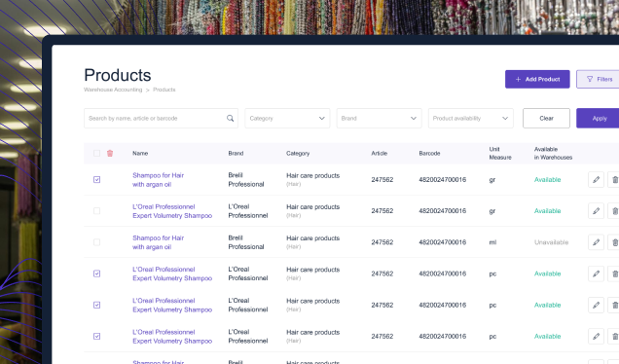Edit the Breil Shampoo row measured in gr
619x364 pixels.
coord(596,180)
